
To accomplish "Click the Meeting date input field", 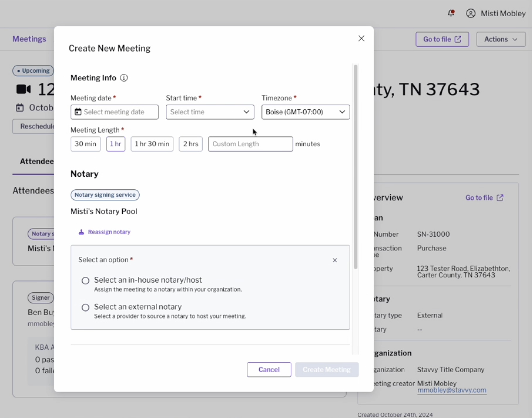I will [114, 112].
